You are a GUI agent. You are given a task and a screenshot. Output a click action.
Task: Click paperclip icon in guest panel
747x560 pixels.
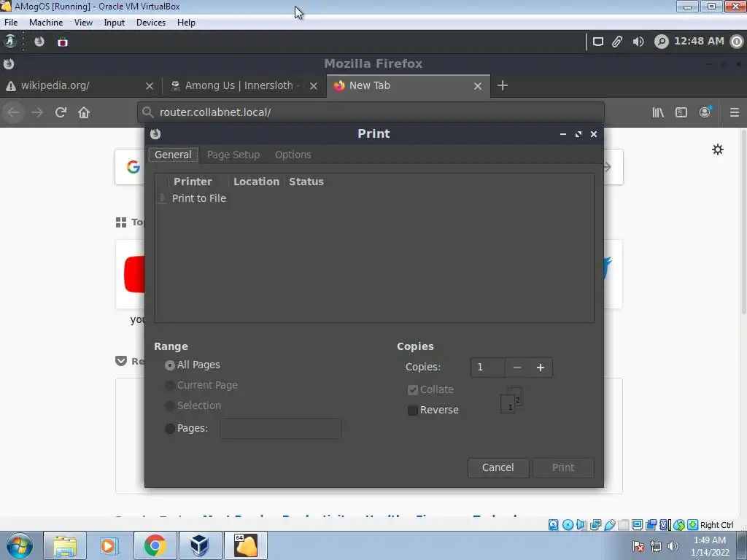[x=617, y=42]
